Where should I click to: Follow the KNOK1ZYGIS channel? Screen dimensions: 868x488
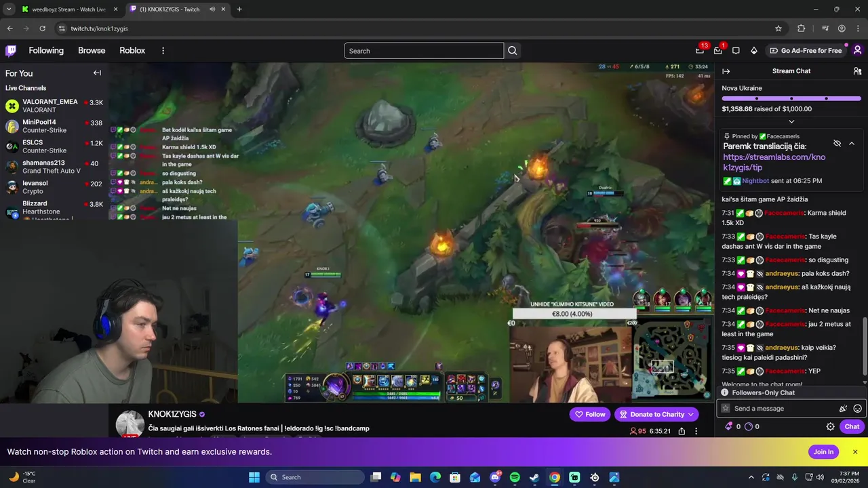tap(590, 414)
